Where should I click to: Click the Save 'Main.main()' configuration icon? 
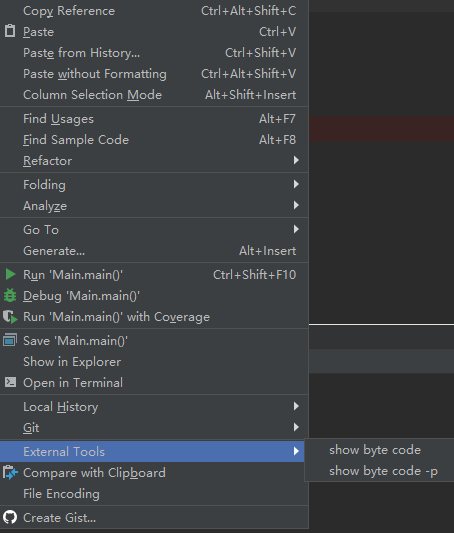(x=10, y=340)
